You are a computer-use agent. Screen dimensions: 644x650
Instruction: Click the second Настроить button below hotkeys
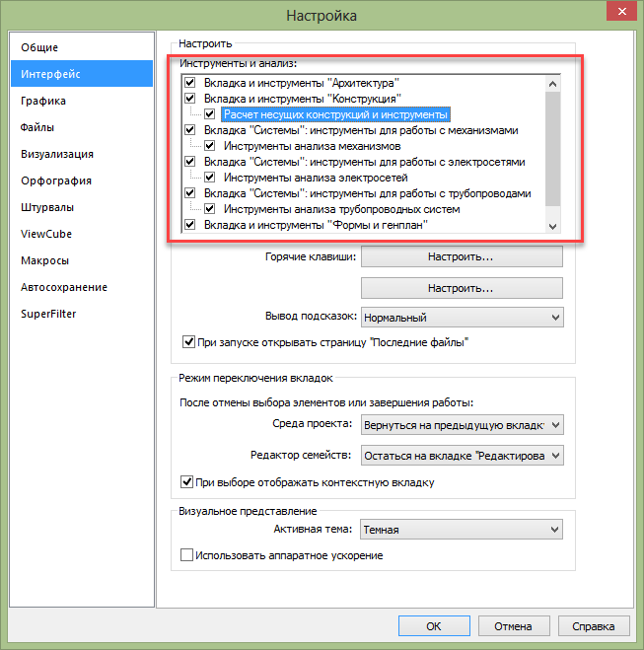pos(462,288)
